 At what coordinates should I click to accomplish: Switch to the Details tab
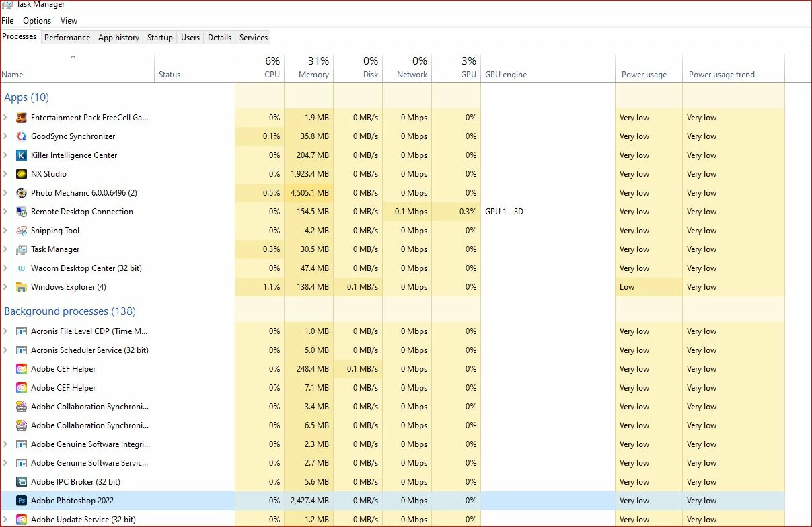coord(219,38)
